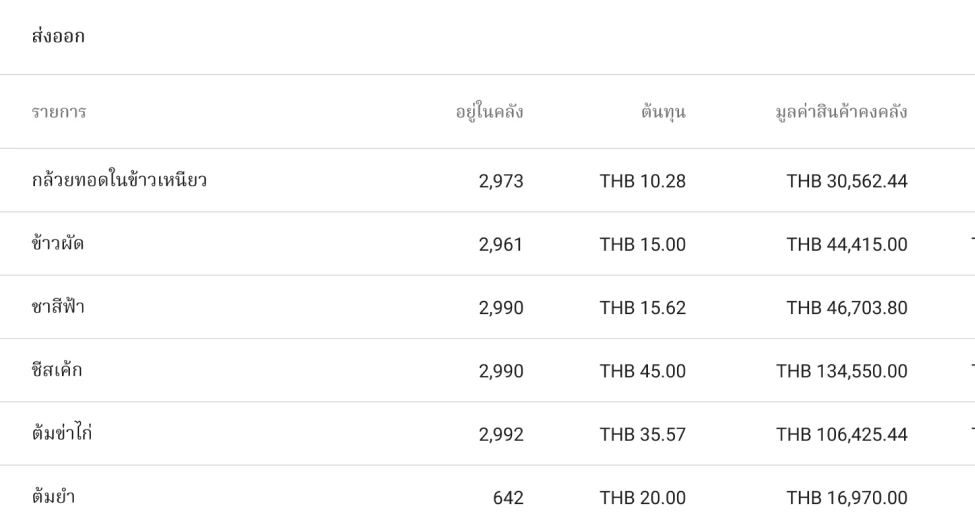
Task: Click the 2,961 in-stock quantity cell
Action: point(502,244)
